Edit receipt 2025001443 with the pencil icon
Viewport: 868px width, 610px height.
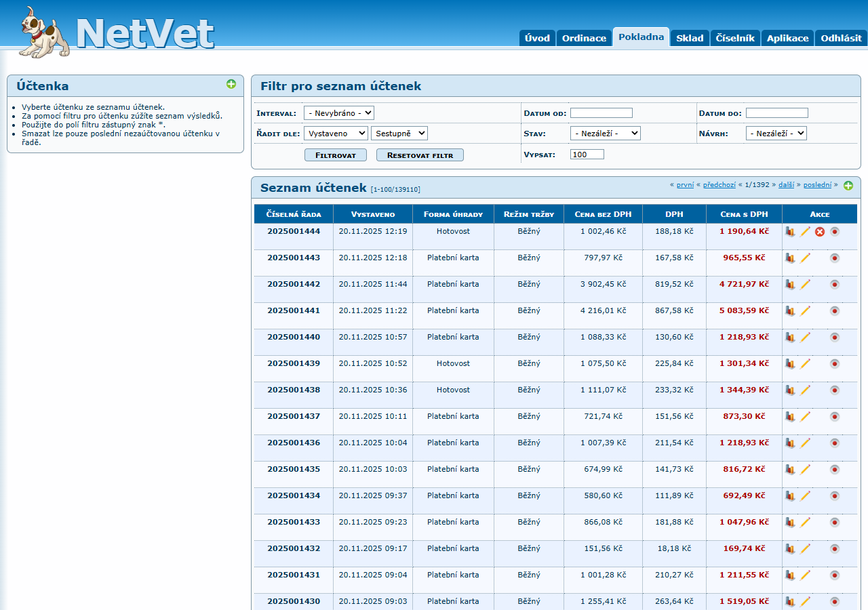(x=806, y=258)
